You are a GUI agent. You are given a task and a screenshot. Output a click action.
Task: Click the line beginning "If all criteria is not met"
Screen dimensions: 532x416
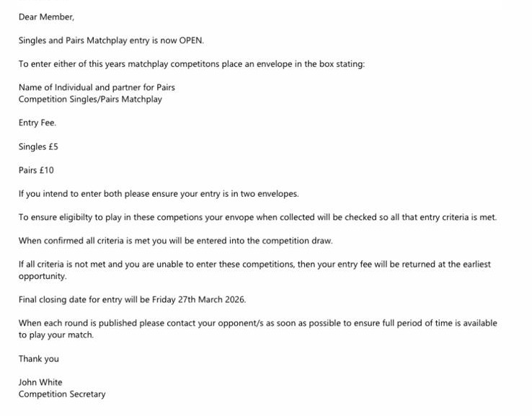(x=254, y=265)
